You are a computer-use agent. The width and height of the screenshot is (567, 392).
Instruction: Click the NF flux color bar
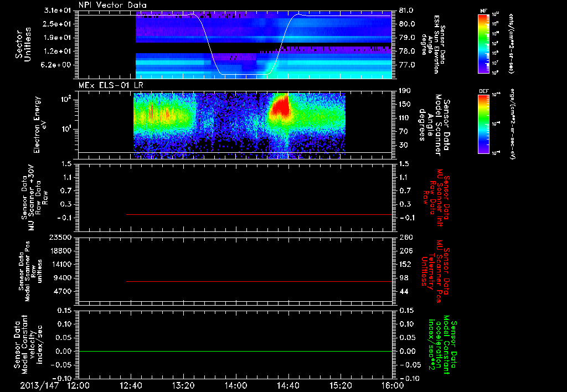pyautogui.click(x=483, y=43)
